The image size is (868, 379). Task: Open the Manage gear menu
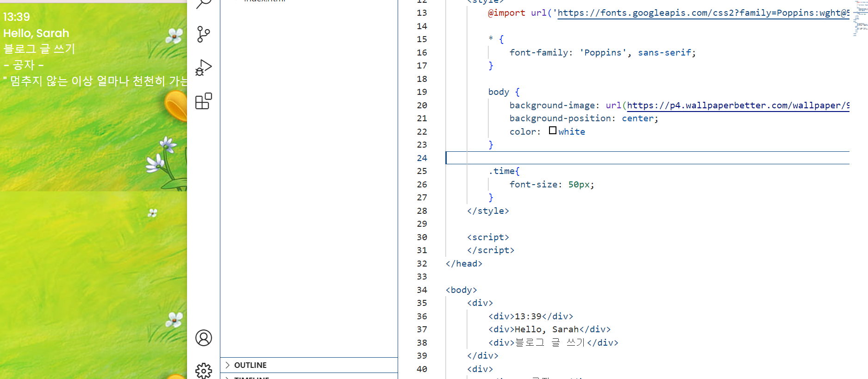(x=203, y=371)
